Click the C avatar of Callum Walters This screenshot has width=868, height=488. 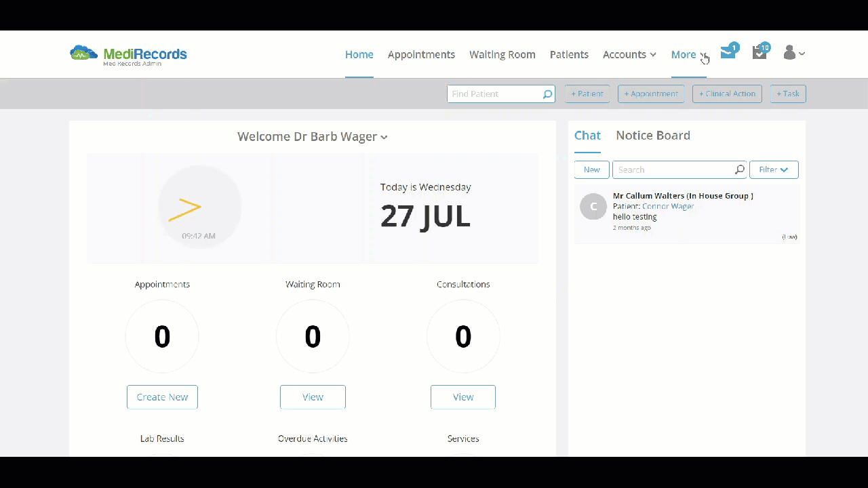[x=593, y=207]
